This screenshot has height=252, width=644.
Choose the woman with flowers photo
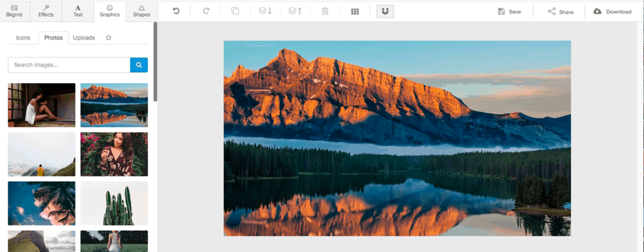114,155
